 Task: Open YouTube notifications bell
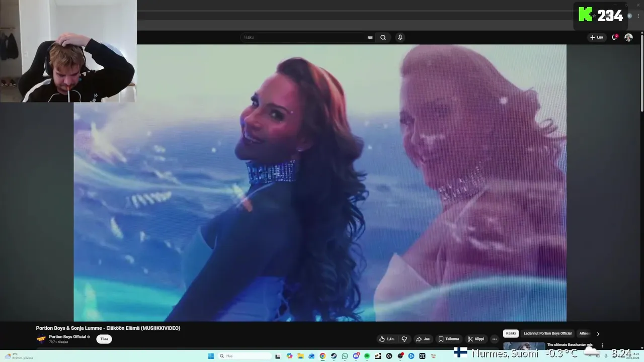tap(614, 37)
